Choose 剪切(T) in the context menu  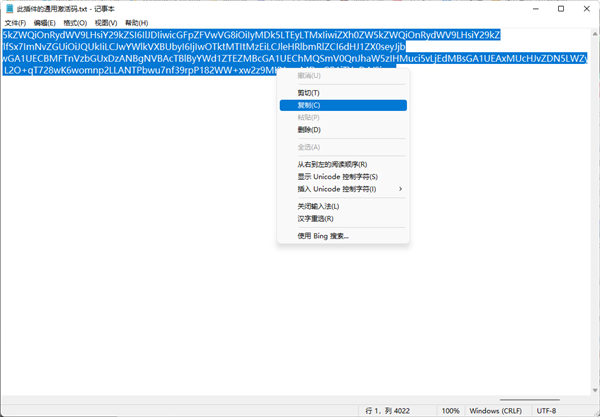point(343,93)
